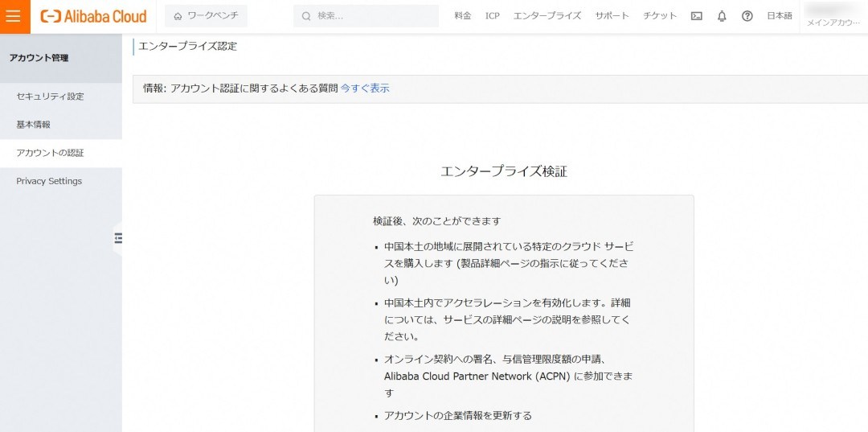Open the ICP menu item

click(492, 16)
